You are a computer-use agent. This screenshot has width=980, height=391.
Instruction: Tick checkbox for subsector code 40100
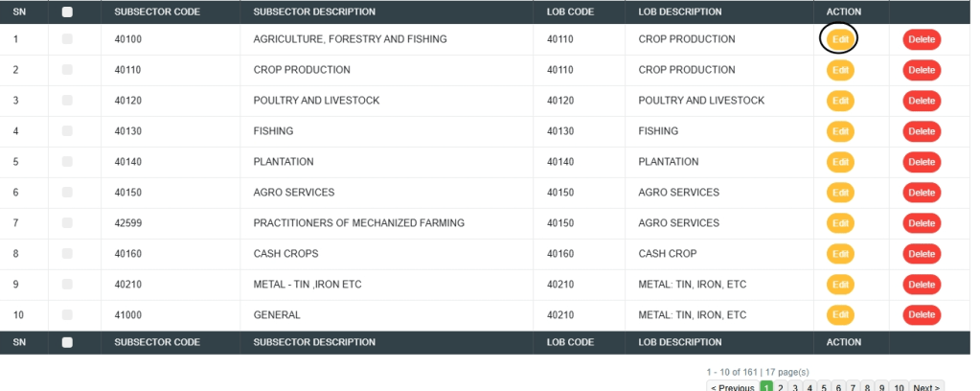point(67,39)
